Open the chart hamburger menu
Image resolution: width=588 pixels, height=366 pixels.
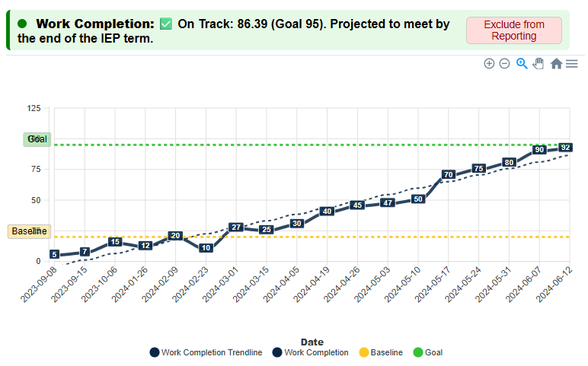pos(572,64)
